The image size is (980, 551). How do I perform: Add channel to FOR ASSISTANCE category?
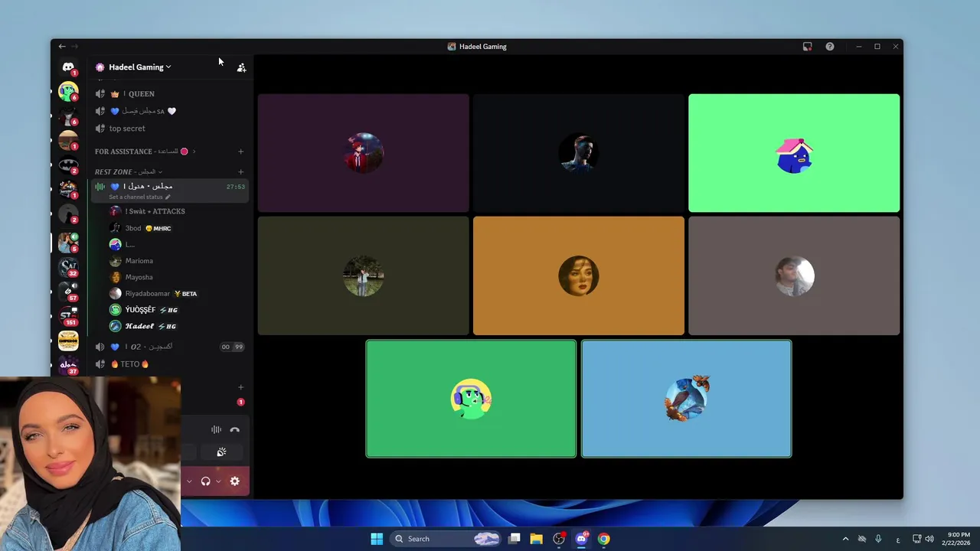tap(240, 152)
